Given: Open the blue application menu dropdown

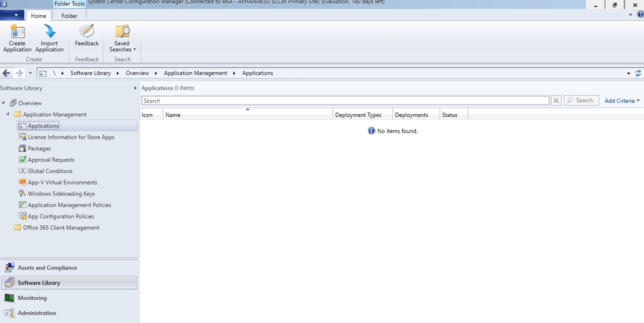Looking at the screenshot, I should 12,15.
